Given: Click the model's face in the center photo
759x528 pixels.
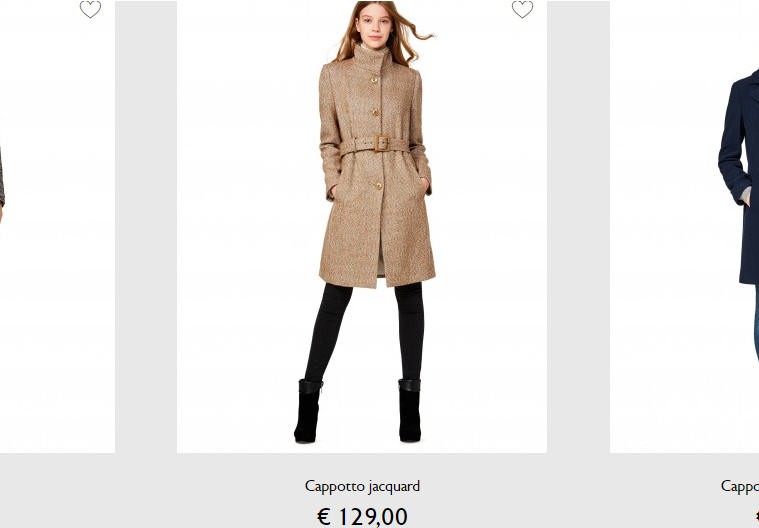Looking at the screenshot, I should point(373,25).
